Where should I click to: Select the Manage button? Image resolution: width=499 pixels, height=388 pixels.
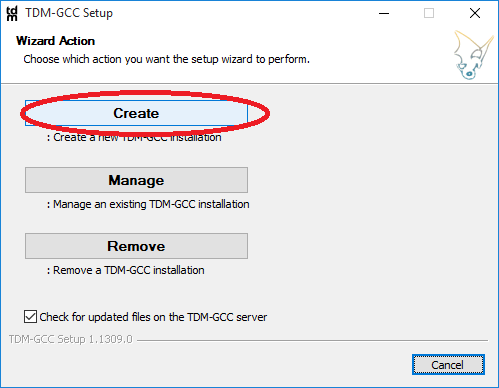click(x=136, y=180)
